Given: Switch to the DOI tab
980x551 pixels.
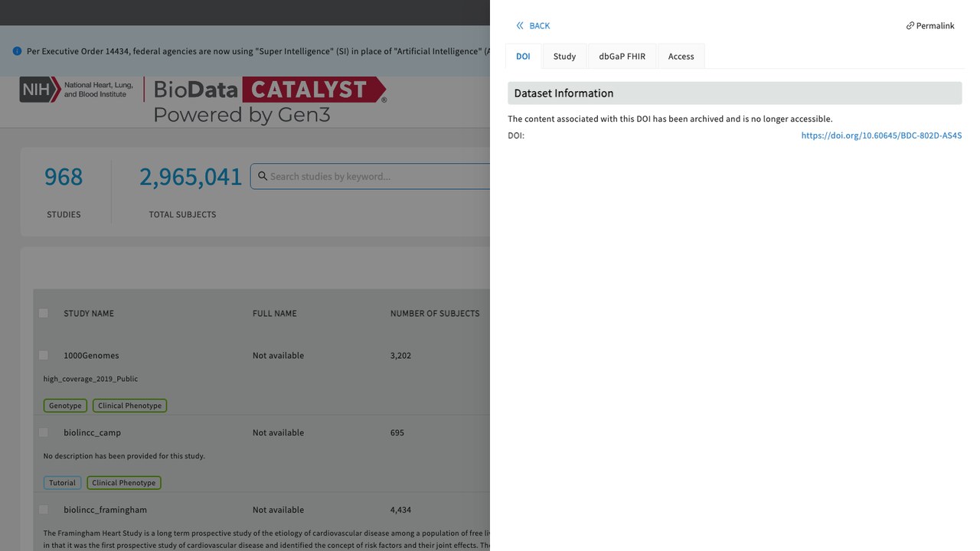Looking at the screenshot, I should 523,57.
